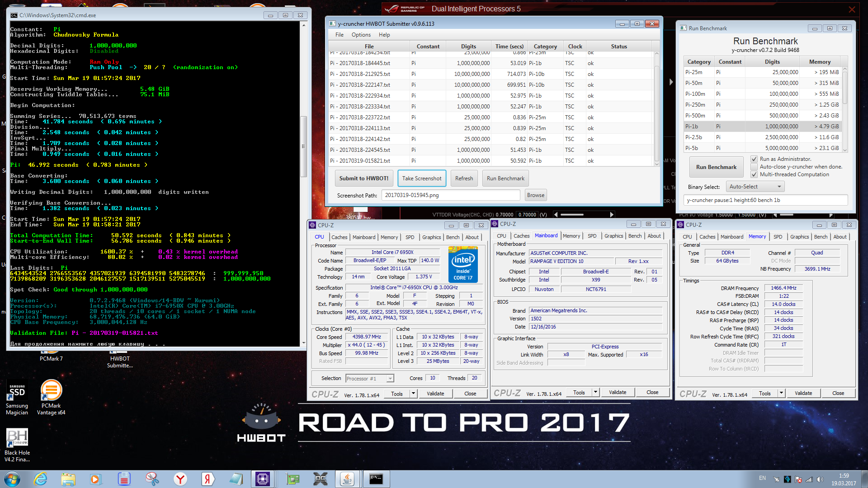
Task: Open Binary Select Auto-Select dropdown
Action: pos(755,187)
